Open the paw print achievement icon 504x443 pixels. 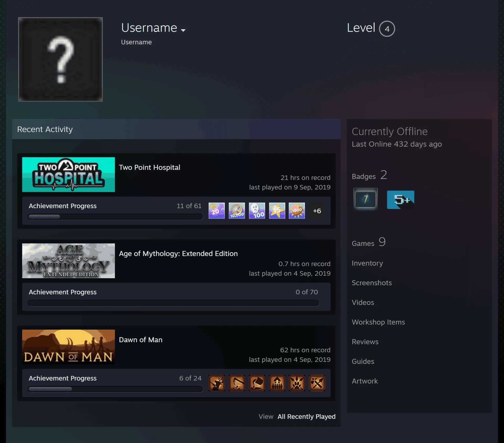[297, 383]
